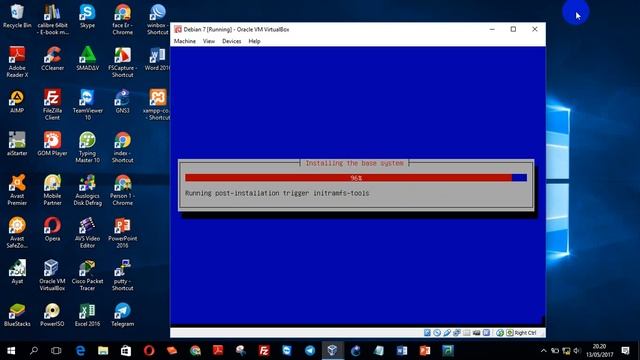Open the Windows Start menu

[x=11, y=351]
